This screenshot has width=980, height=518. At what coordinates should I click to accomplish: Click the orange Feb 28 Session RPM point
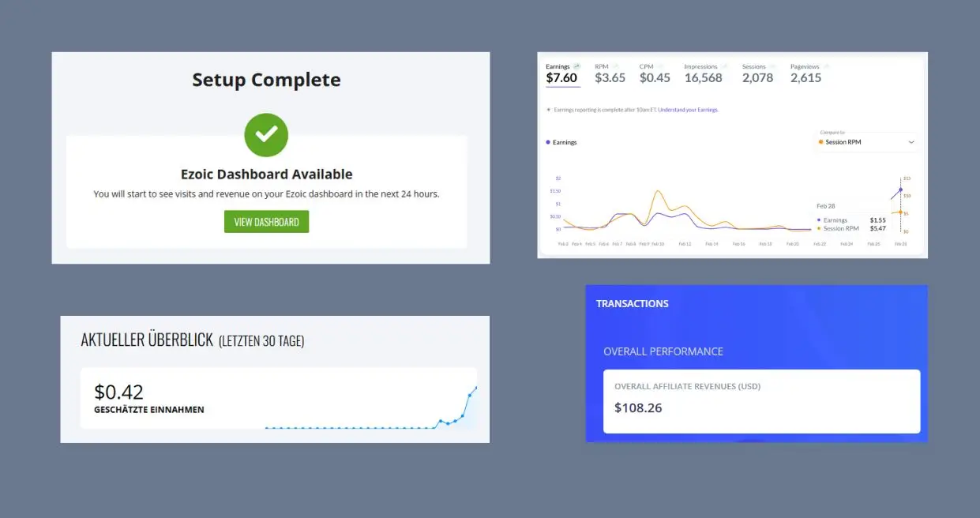click(x=900, y=212)
